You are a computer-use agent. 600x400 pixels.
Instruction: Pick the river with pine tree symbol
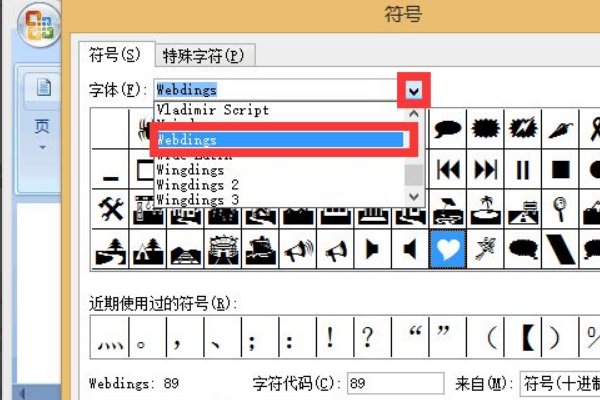pyautogui.click(x=110, y=250)
